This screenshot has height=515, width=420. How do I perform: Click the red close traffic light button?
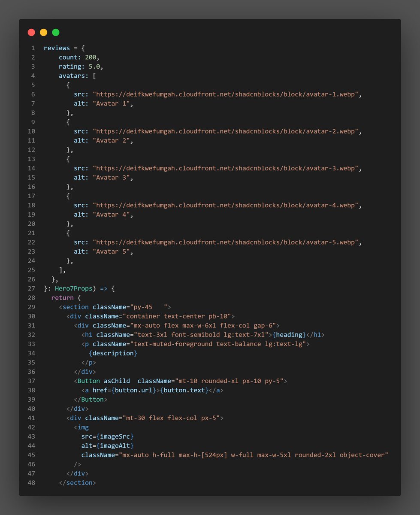[x=31, y=32]
